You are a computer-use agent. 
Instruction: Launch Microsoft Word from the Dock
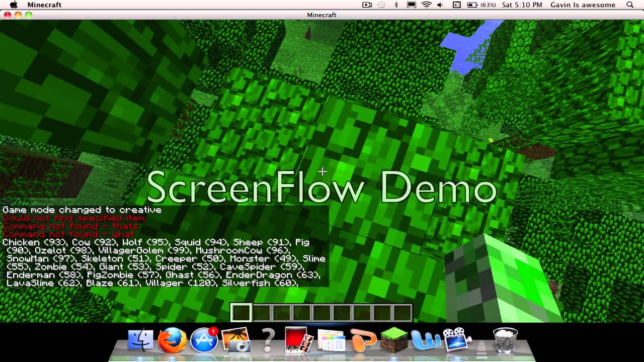coord(426,340)
